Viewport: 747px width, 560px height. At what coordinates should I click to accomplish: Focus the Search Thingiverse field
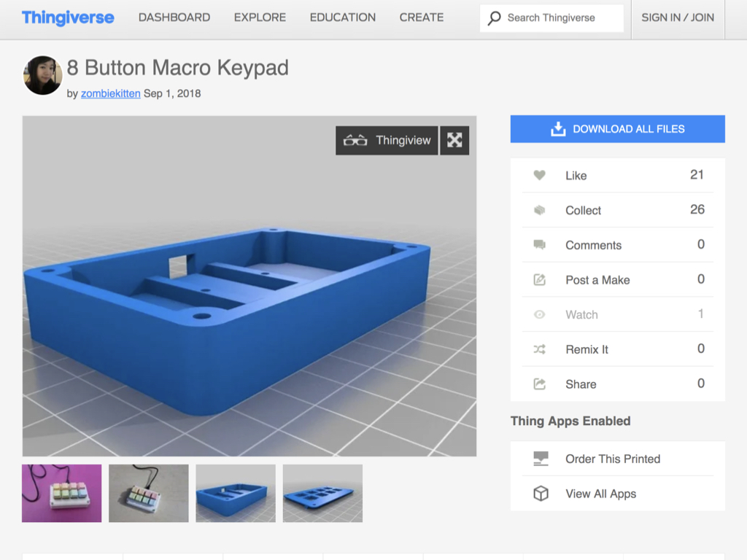point(551,18)
